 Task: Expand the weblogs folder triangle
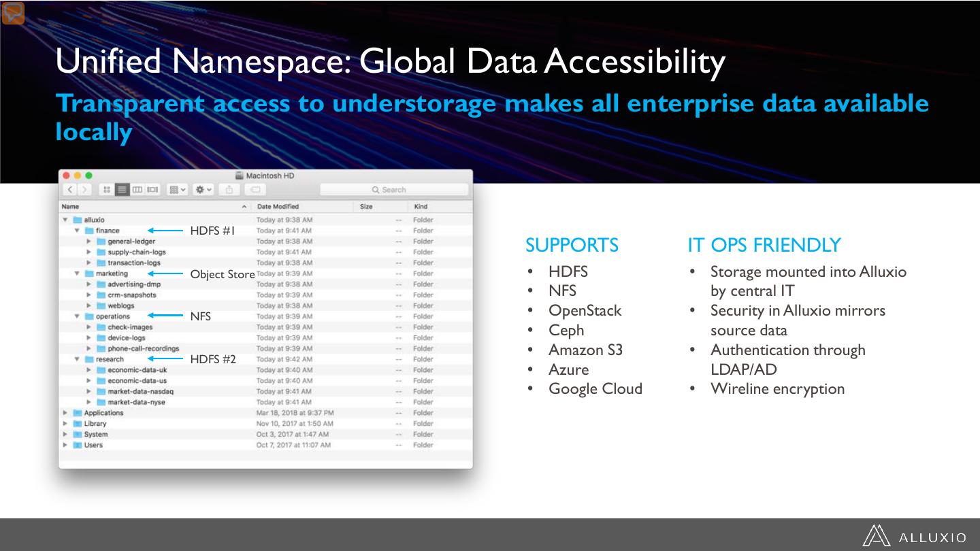[x=89, y=305]
